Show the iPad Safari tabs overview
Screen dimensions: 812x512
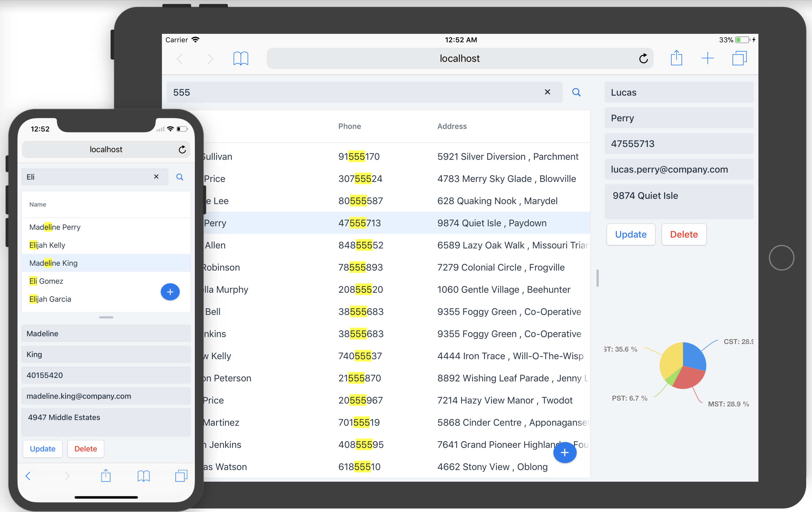[x=739, y=58]
